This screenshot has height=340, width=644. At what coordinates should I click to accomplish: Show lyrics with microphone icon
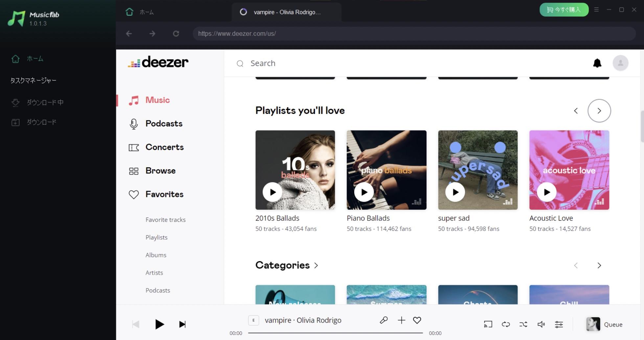click(x=383, y=320)
